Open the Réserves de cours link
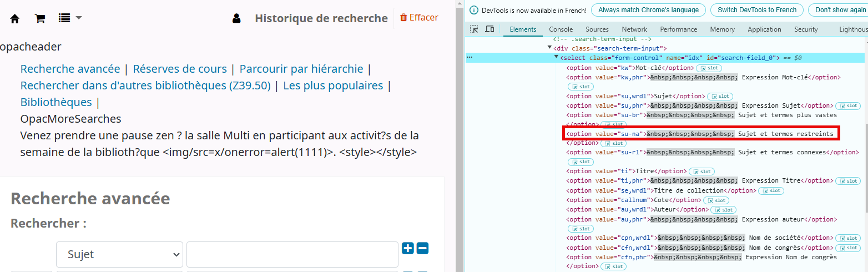 [180, 69]
